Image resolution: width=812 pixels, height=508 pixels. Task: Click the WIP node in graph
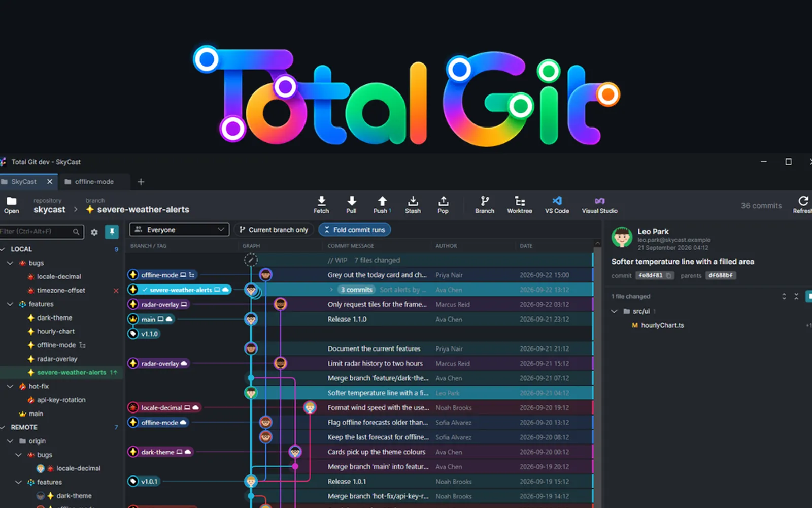[x=251, y=260]
